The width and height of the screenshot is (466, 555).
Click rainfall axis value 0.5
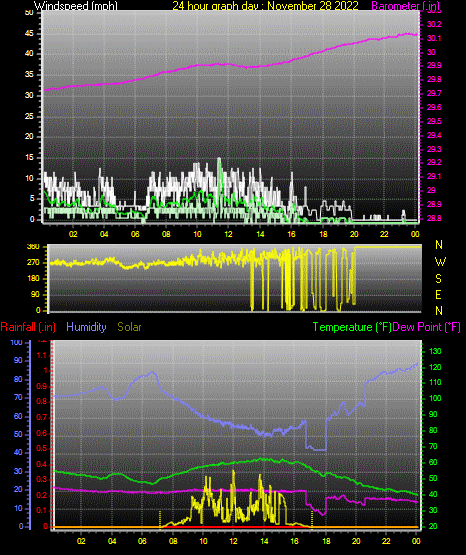(x=42, y=448)
